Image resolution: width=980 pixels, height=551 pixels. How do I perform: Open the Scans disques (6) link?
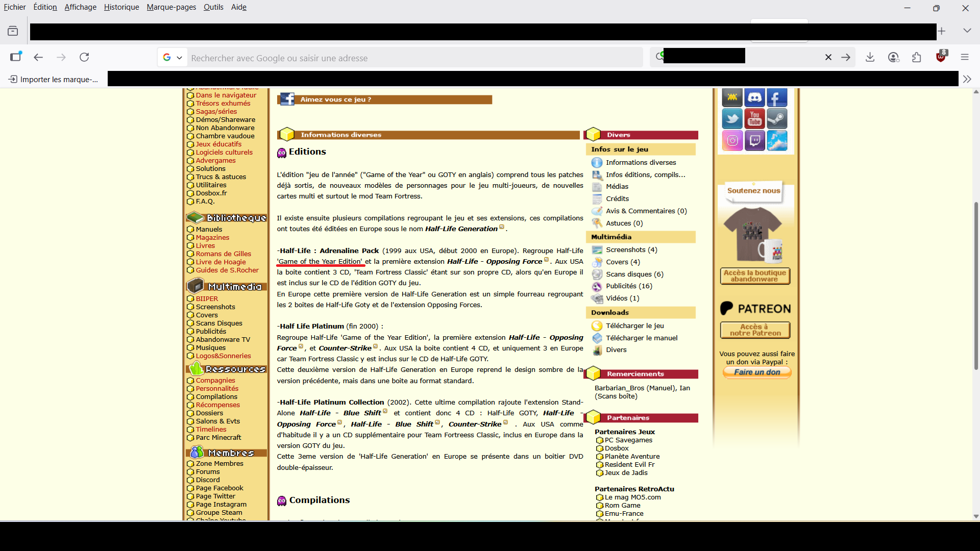tap(634, 274)
